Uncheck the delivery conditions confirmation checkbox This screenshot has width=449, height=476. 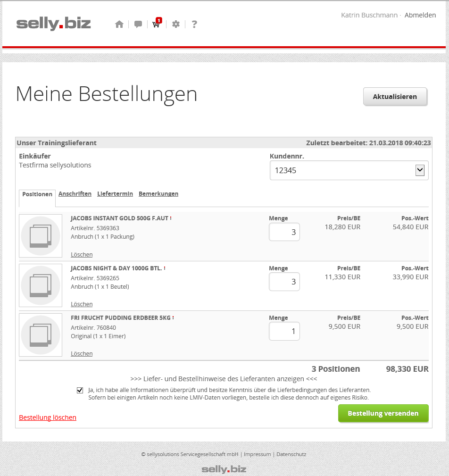coord(80,390)
